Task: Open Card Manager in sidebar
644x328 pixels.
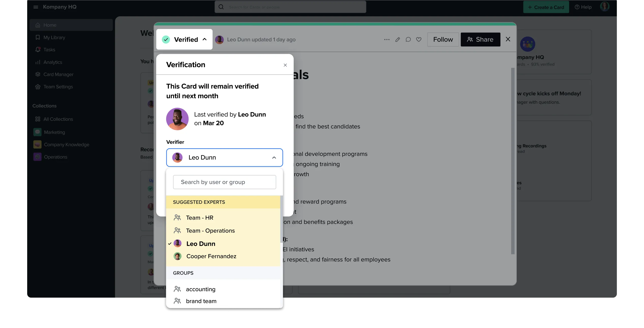Action: point(58,74)
